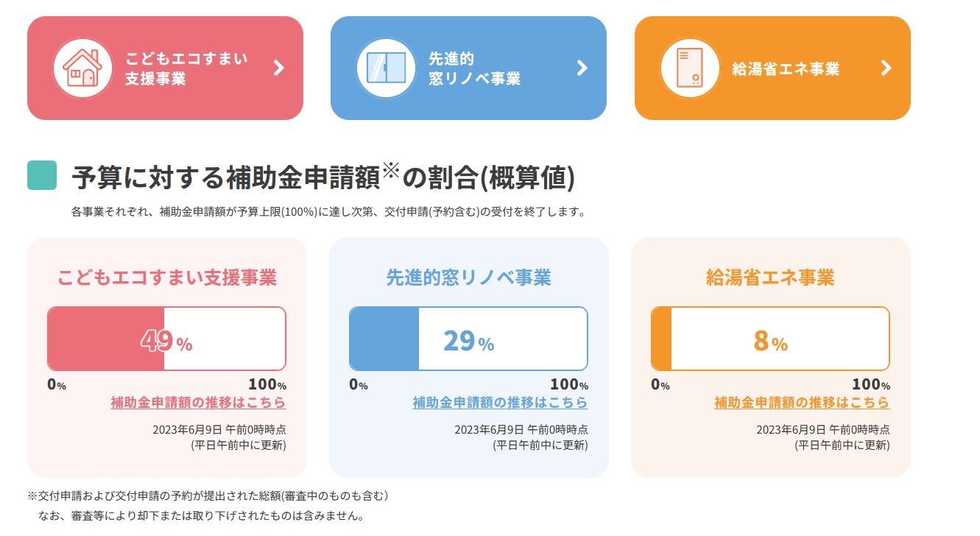The image size is (980, 536).
Task: Click the blue 先進的窓リノベ事業 card title
Action: tap(469, 278)
